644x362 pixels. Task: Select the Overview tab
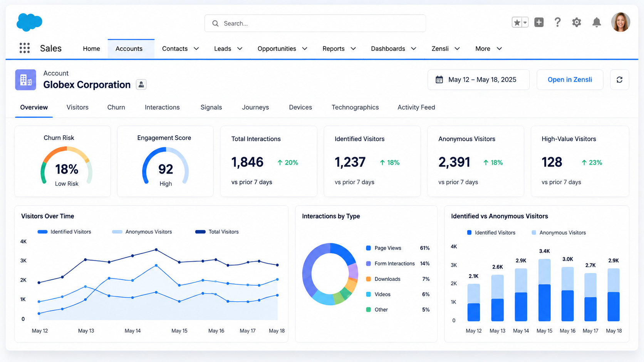pyautogui.click(x=34, y=107)
